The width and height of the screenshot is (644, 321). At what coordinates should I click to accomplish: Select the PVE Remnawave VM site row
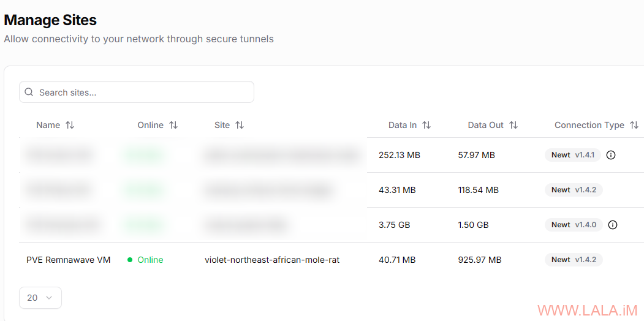331,260
